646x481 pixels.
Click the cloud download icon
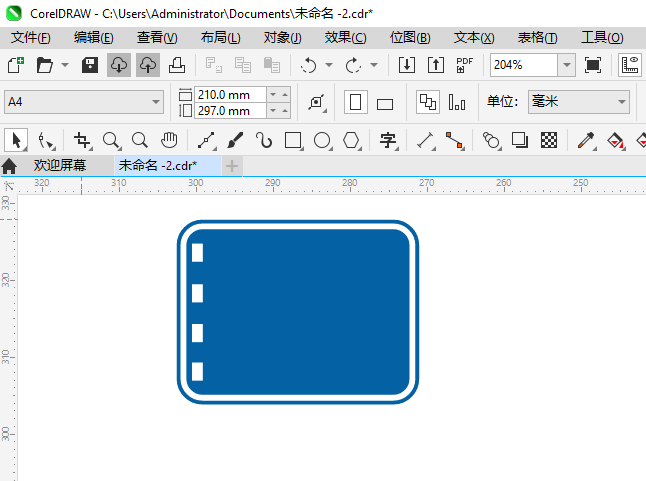(119, 65)
